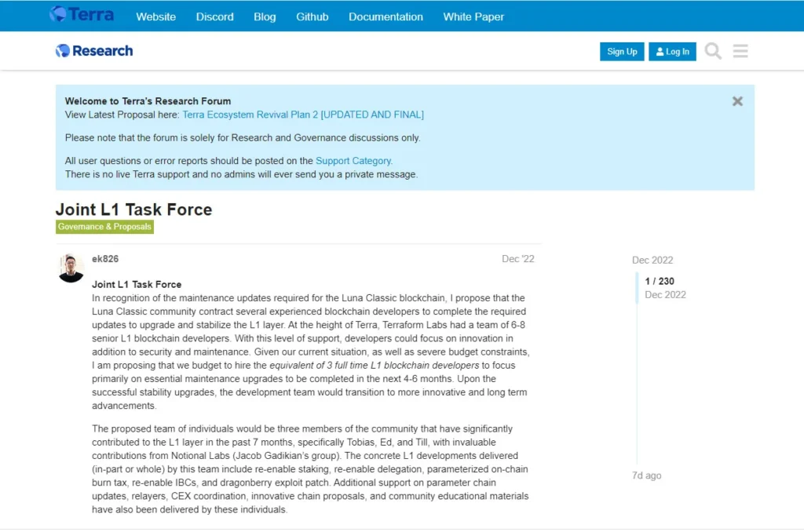Image resolution: width=804 pixels, height=532 pixels.
Task: Open the ek826 username link
Action: click(105, 259)
